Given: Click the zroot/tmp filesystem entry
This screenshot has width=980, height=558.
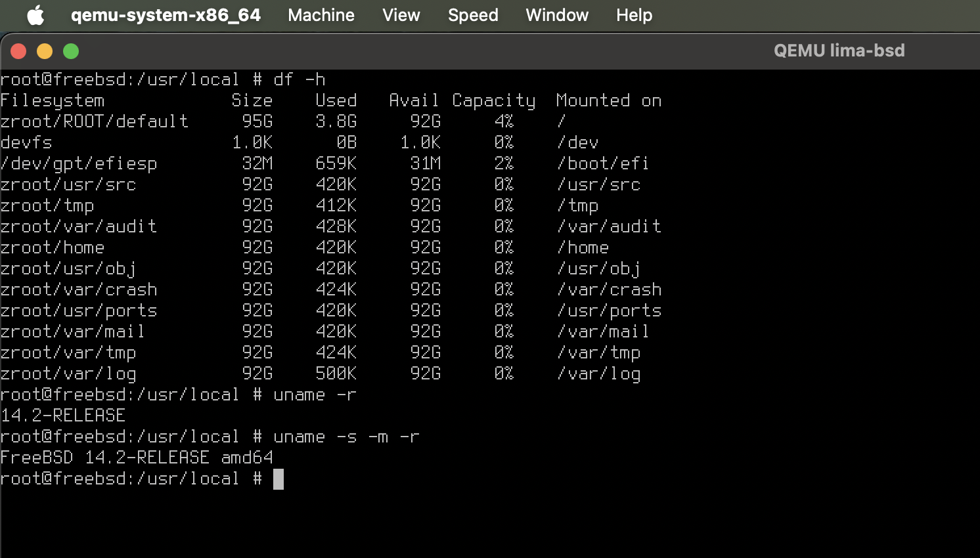Looking at the screenshot, I should [47, 205].
